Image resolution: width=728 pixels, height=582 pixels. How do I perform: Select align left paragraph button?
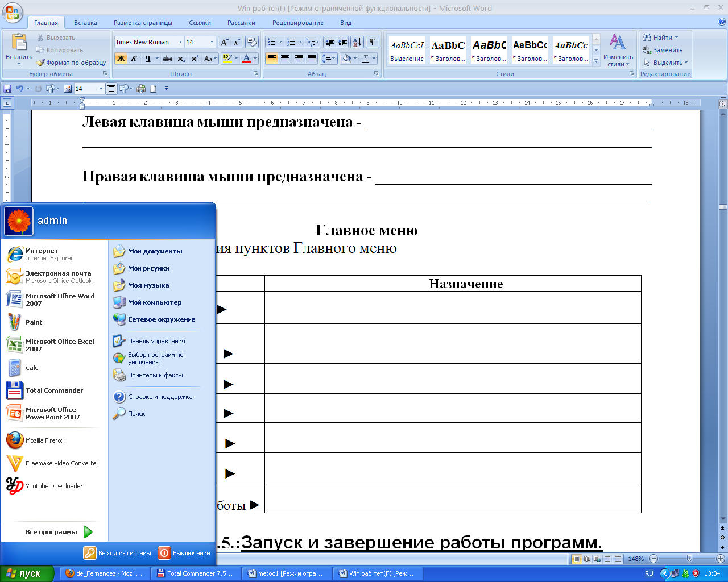[272, 59]
